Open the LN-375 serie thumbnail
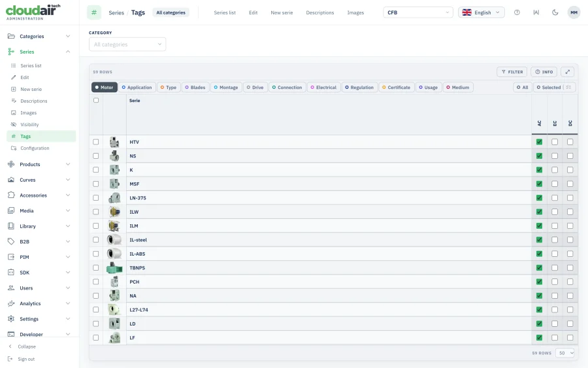 [114, 197]
